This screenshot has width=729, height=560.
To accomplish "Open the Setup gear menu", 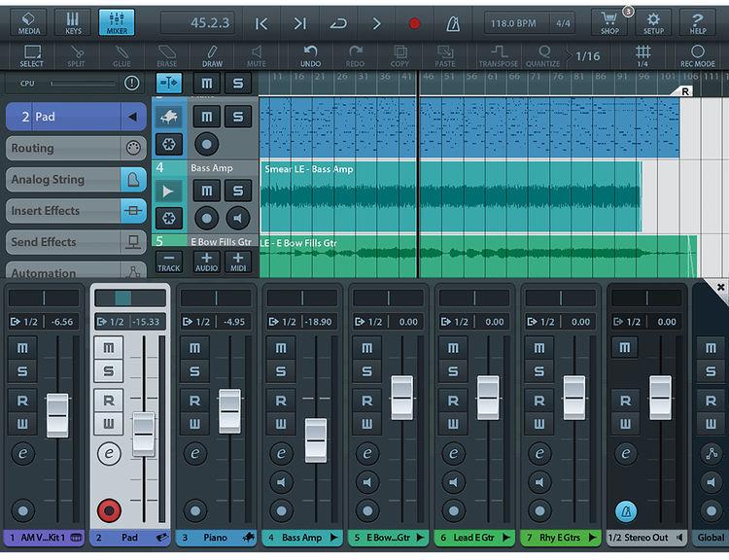I will pyautogui.click(x=653, y=22).
